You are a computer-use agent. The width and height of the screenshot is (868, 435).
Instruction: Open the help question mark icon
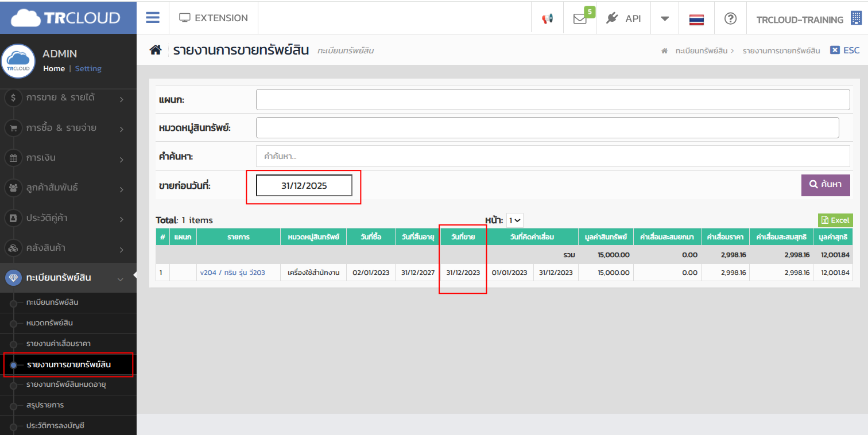point(730,18)
